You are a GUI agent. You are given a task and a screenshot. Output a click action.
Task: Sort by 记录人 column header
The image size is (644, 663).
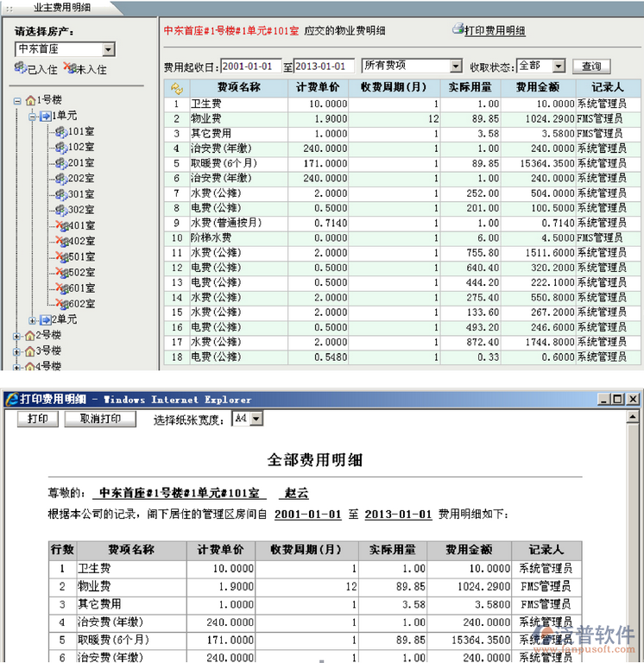608,87
